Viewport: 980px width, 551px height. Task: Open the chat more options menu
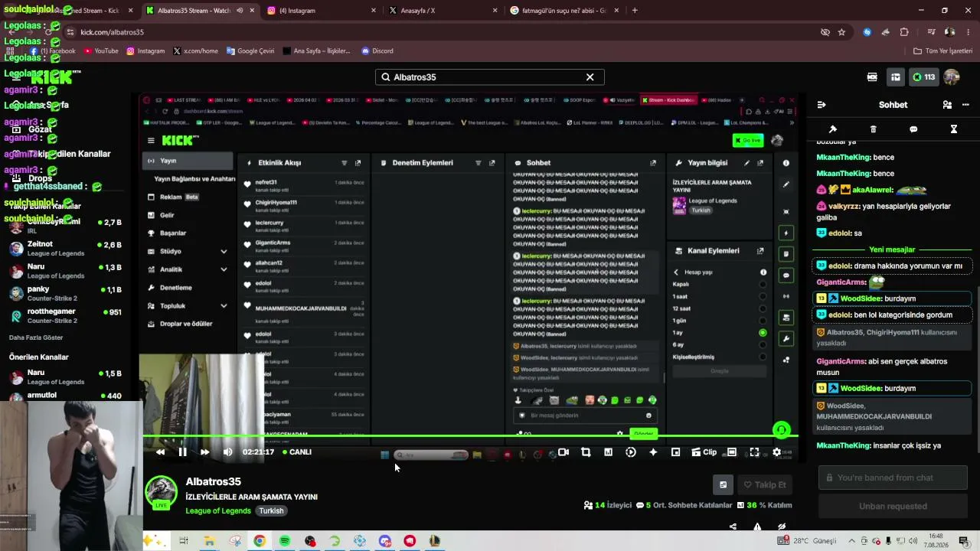965,105
